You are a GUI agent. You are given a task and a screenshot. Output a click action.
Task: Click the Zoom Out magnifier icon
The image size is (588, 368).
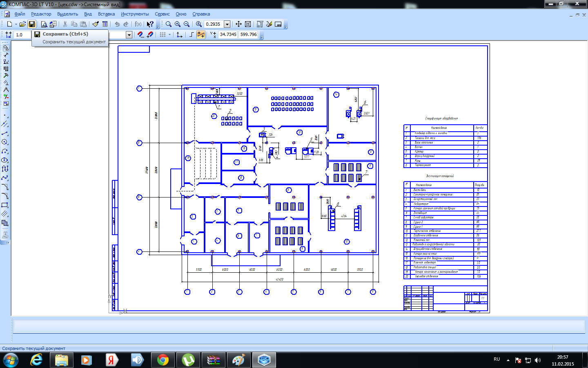[x=187, y=24]
